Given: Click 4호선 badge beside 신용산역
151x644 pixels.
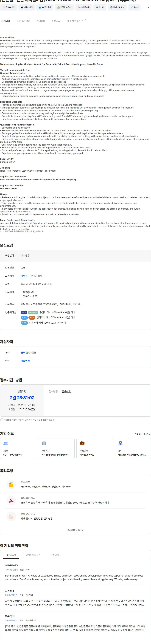Looking at the screenshot, I should click(x=24, y=323).
